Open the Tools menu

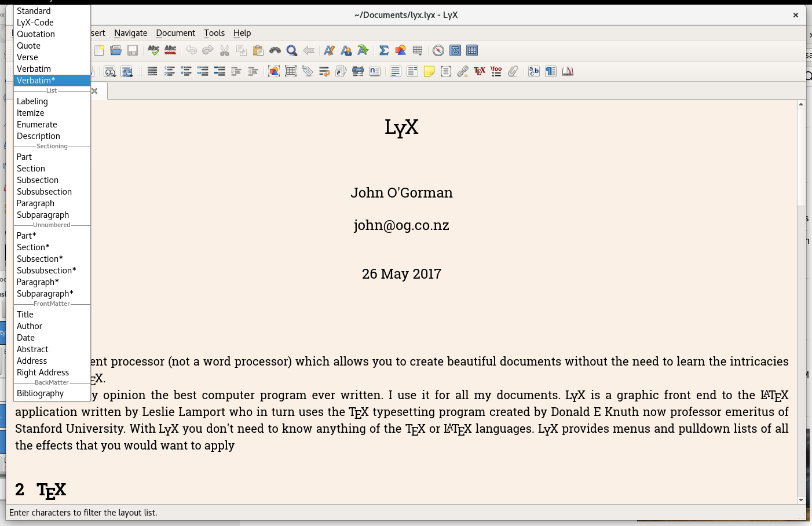click(x=214, y=33)
